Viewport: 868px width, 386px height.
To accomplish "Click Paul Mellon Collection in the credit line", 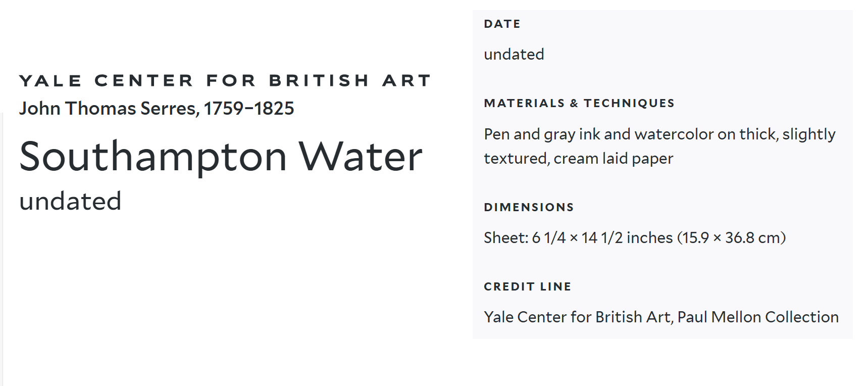I will coord(757,317).
